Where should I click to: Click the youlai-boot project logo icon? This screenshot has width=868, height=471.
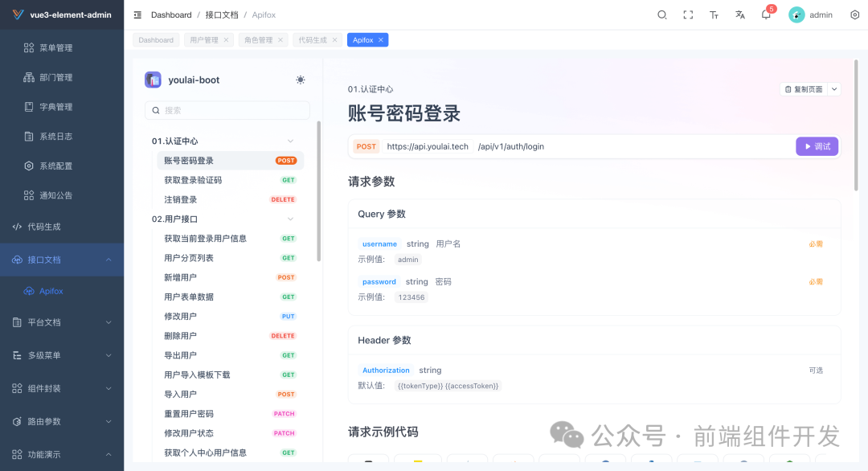(x=153, y=80)
